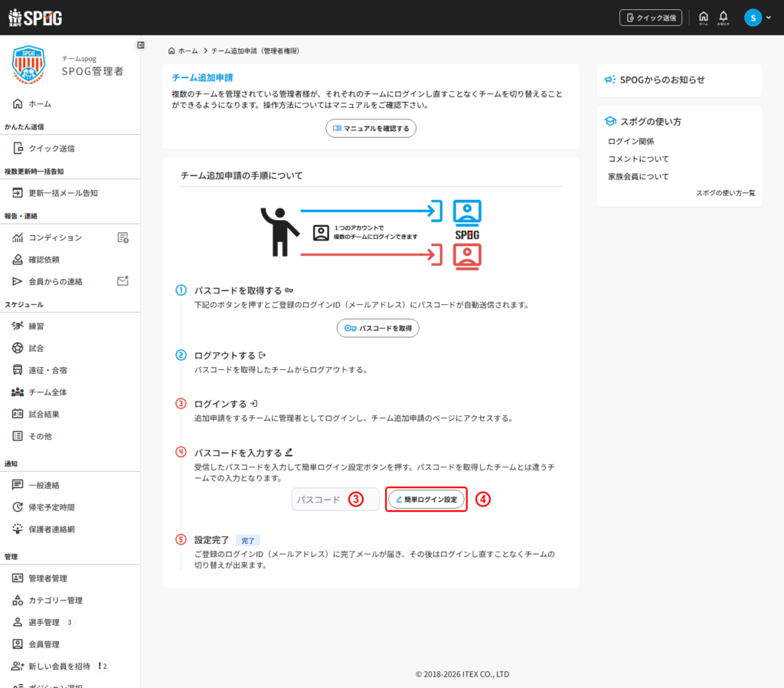Image resolution: width=784 pixels, height=688 pixels.
Task: Expand the user account dropdown arrow
Action: click(x=769, y=18)
